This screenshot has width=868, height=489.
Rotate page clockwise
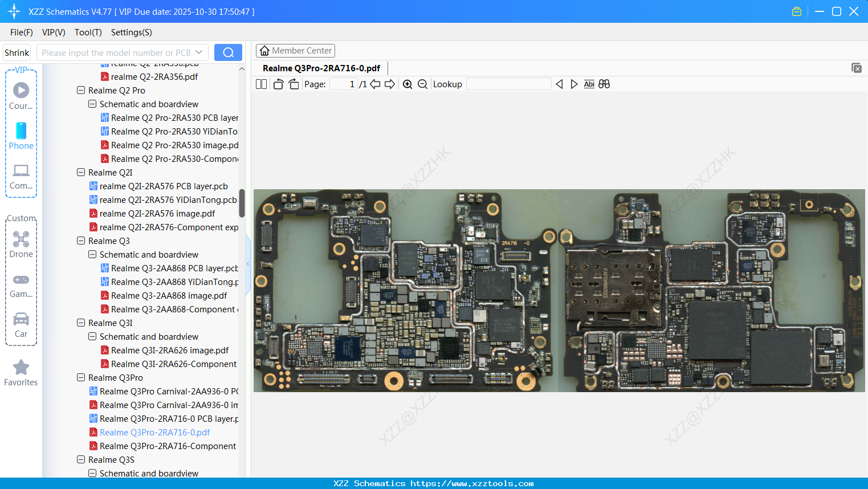[x=294, y=84]
